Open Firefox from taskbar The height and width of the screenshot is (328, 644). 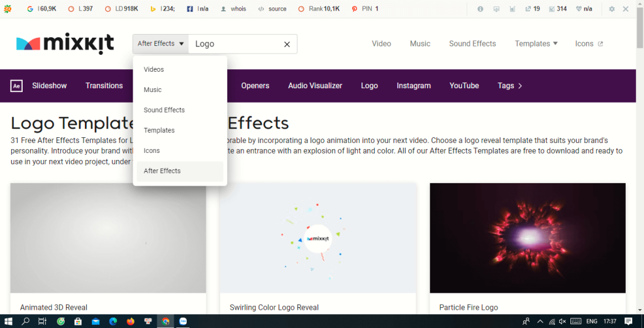click(x=131, y=322)
